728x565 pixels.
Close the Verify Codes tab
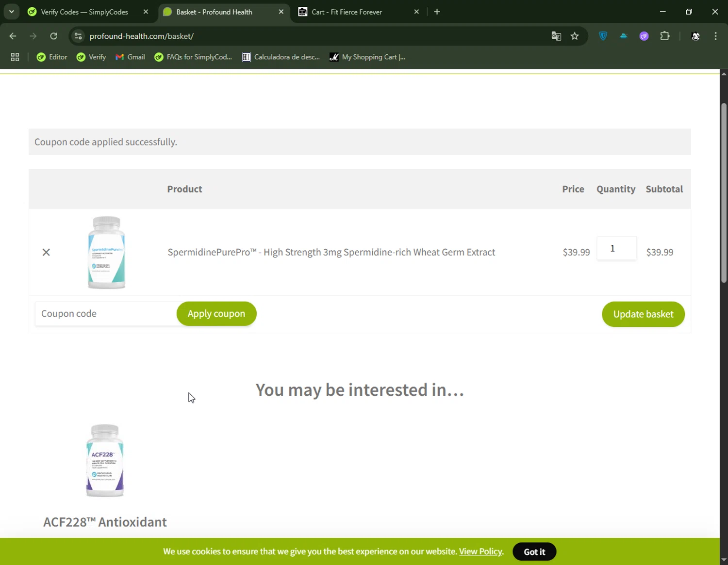click(146, 12)
